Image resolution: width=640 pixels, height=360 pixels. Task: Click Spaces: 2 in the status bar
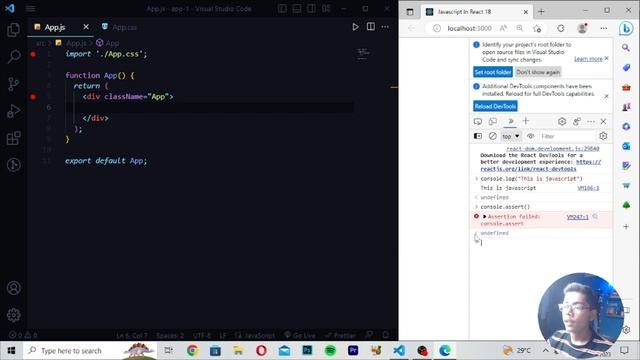pos(170,336)
